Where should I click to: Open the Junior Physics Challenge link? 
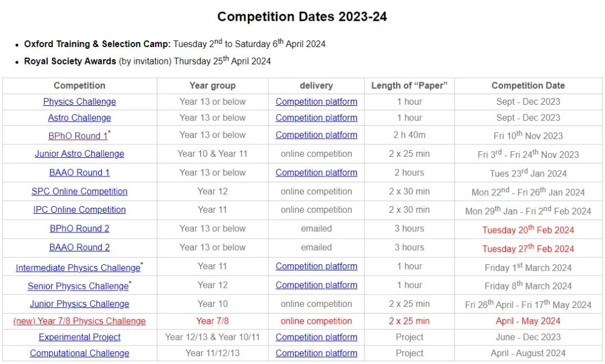click(80, 304)
